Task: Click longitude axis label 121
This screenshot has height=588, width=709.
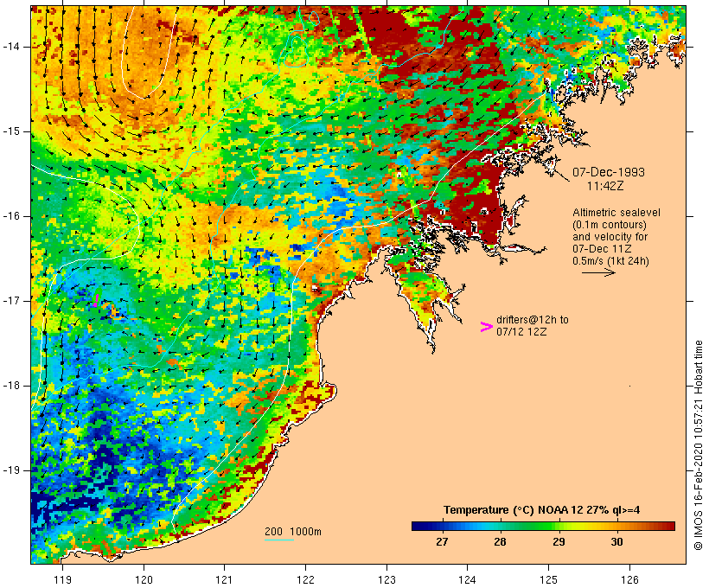Action: coord(224,580)
